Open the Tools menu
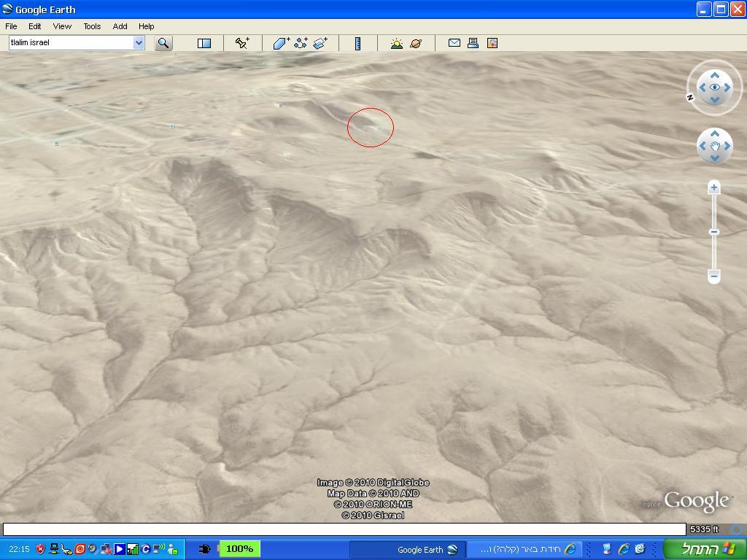Screen dimensions: 747x560 click(92, 26)
